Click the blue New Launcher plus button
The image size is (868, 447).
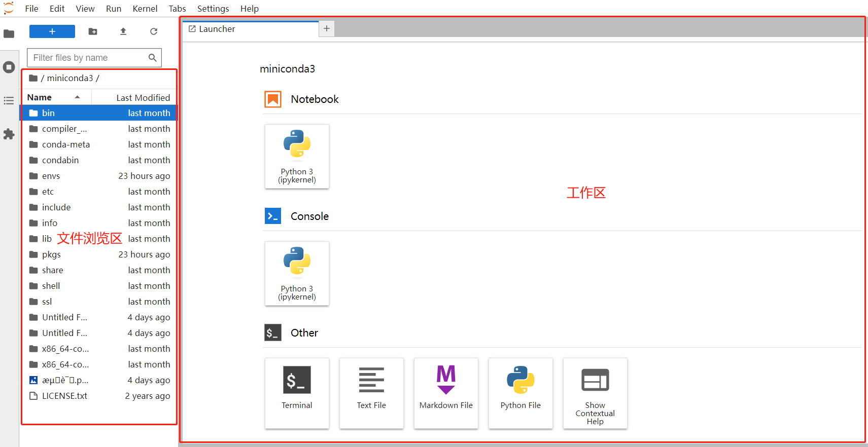pyautogui.click(x=52, y=31)
